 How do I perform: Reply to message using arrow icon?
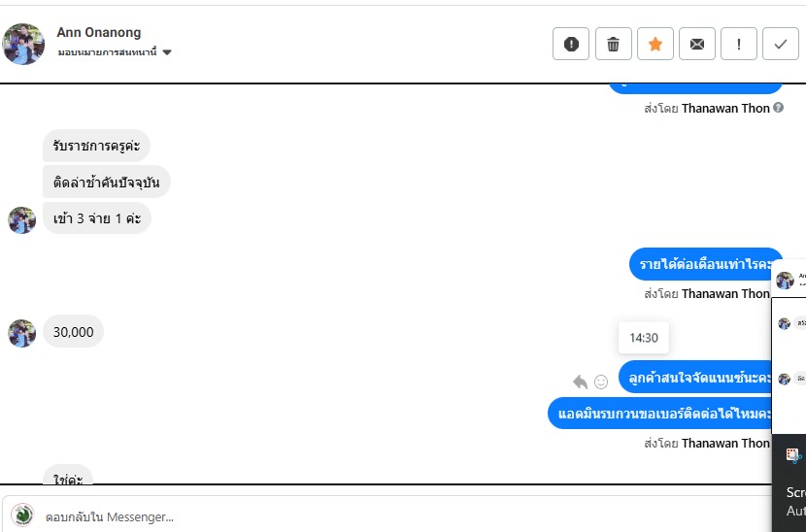point(581,382)
